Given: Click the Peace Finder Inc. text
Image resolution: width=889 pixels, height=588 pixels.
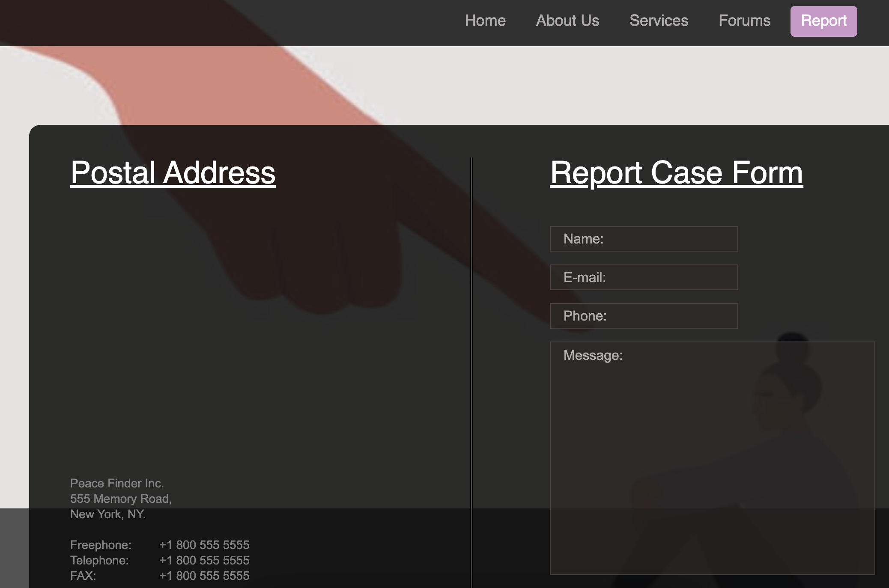Looking at the screenshot, I should [x=117, y=483].
